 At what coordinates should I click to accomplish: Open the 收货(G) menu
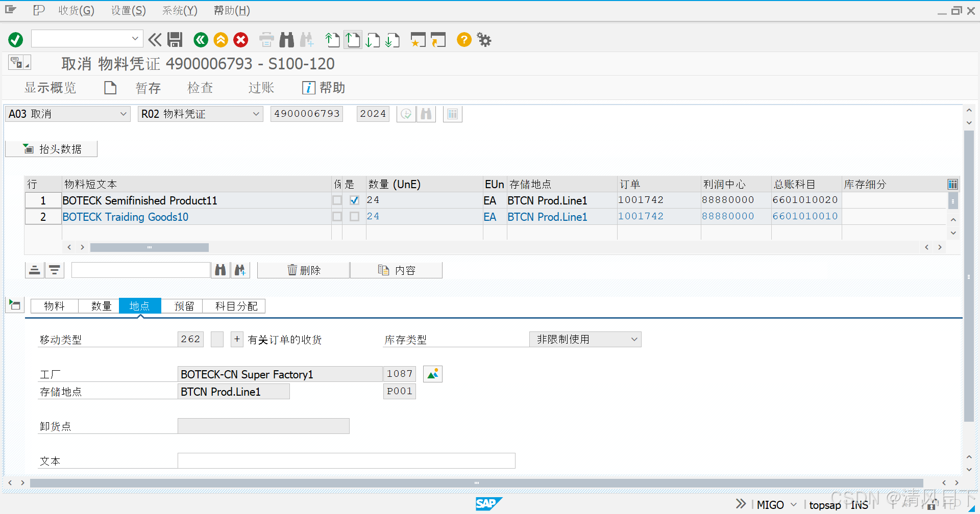[x=76, y=10]
